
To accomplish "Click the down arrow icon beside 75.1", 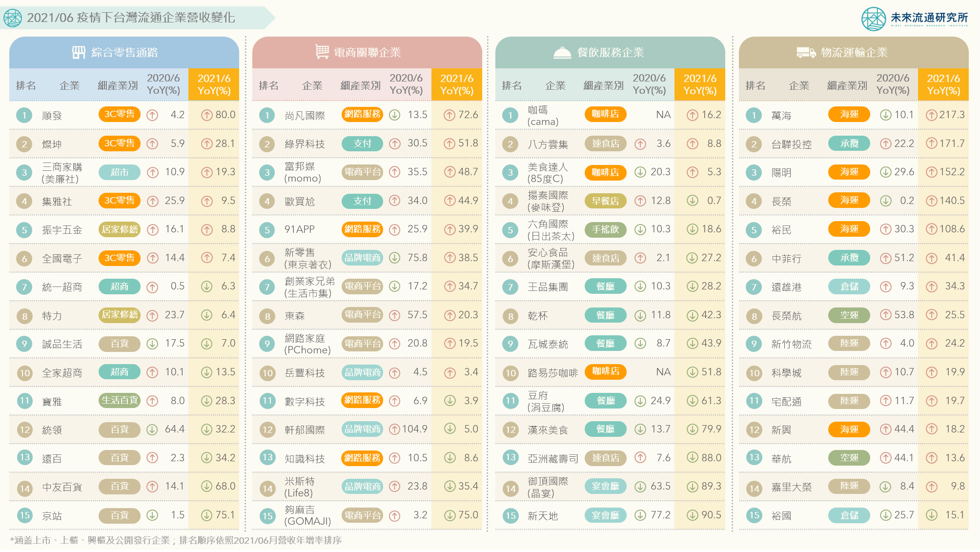I will 207,515.
